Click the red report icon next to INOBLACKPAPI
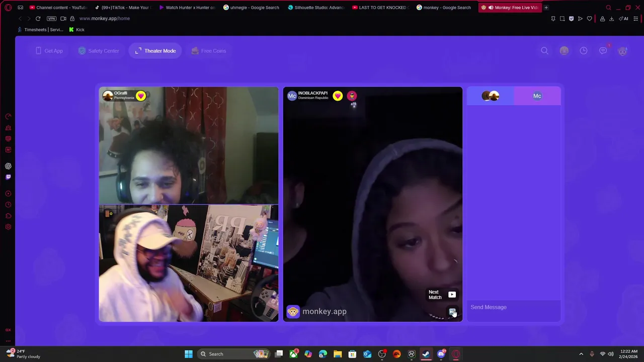 352,96
